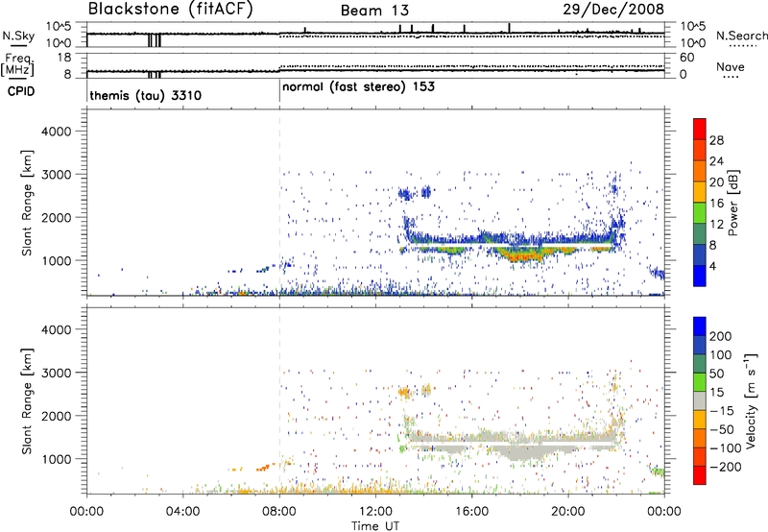The image size is (768, 532).
Task: Click the "Blackstone (fitACF)" plot title
Action: click(171, 10)
